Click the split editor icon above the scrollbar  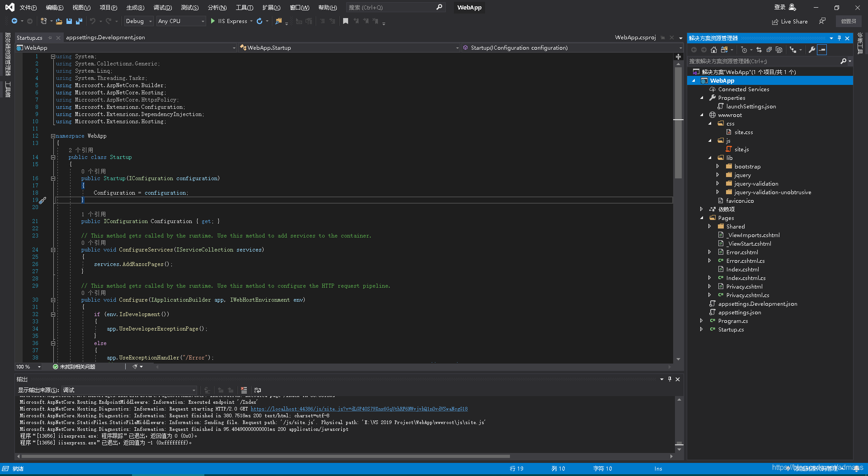coord(678,56)
